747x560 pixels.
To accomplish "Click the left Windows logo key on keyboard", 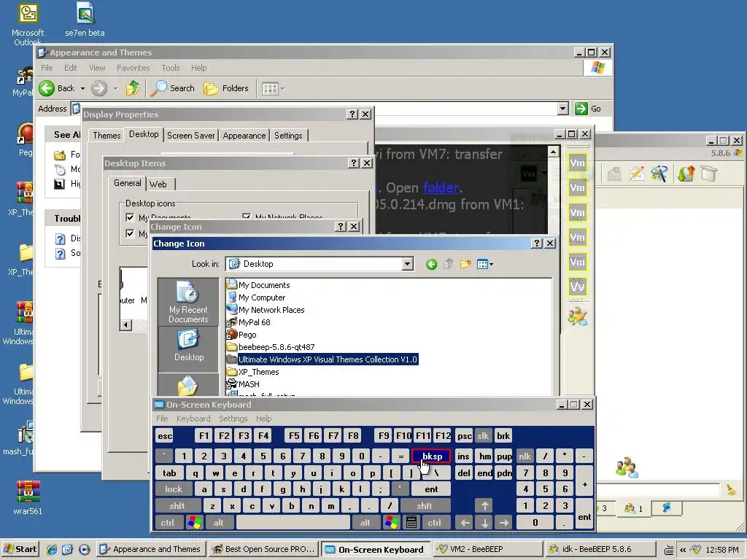I will (x=194, y=522).
